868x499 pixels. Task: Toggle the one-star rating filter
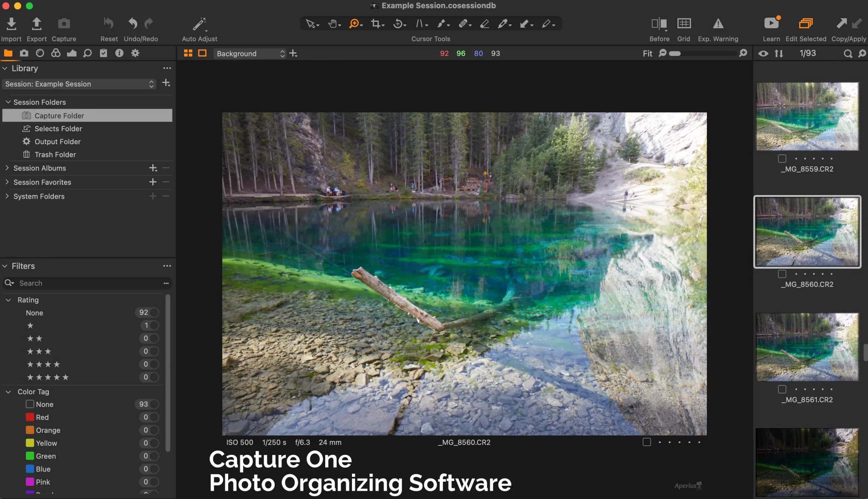[x=154, y=325]
